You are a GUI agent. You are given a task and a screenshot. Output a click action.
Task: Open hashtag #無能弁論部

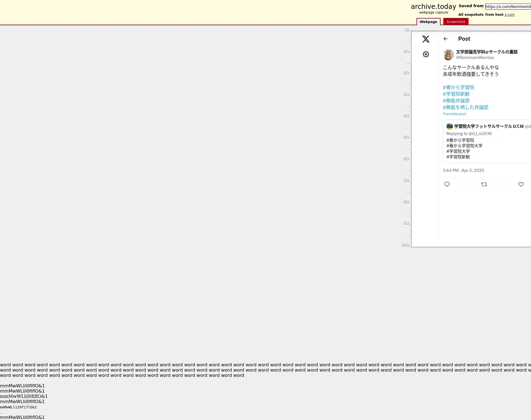point(456,101)
